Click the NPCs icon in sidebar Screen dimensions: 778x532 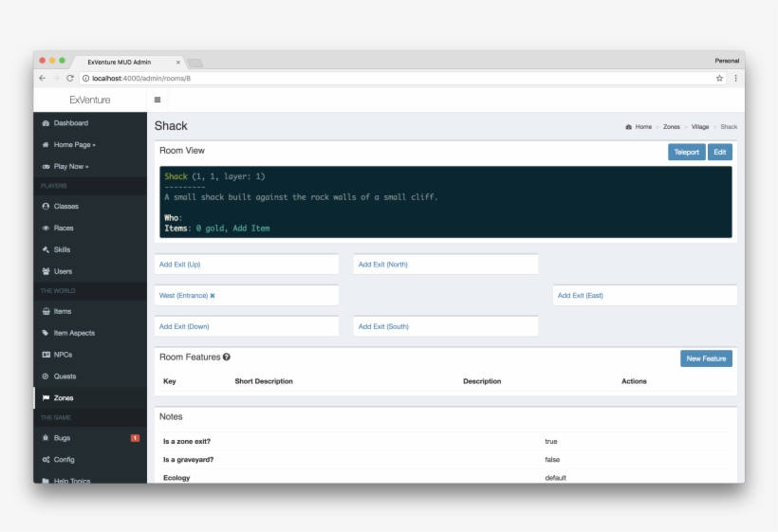click(46, 355)
